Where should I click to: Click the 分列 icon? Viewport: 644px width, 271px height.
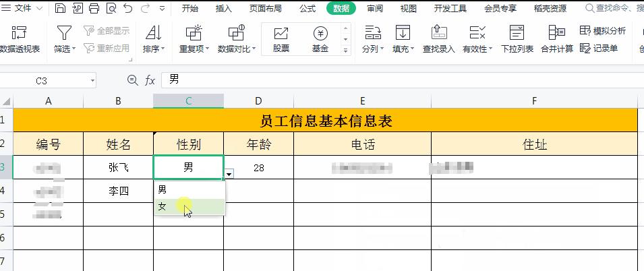pos(373,33)
